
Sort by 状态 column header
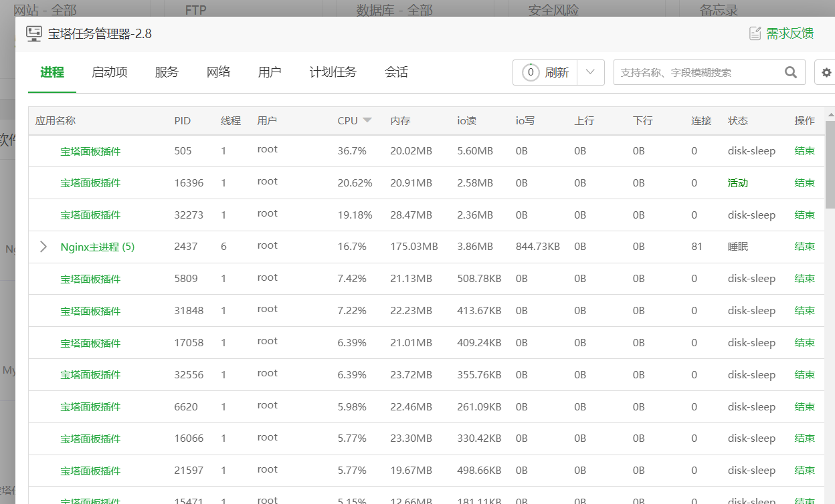point(738,121)
